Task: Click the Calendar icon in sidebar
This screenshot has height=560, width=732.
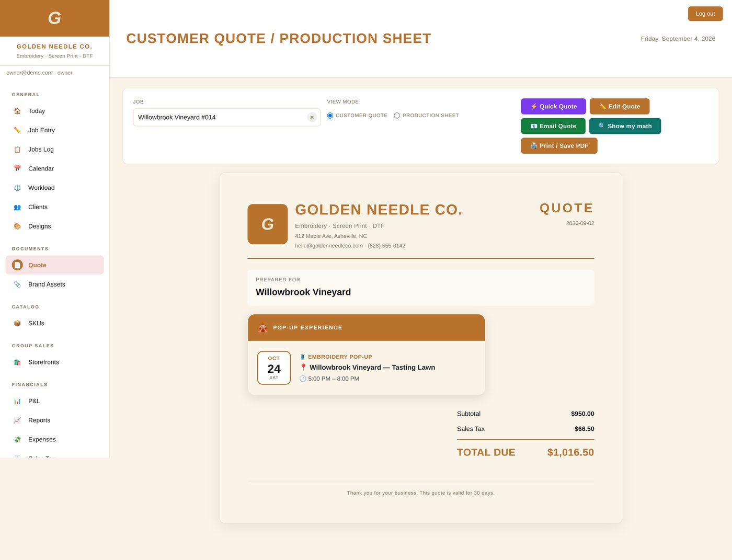Action: click(x=17, y=168)
